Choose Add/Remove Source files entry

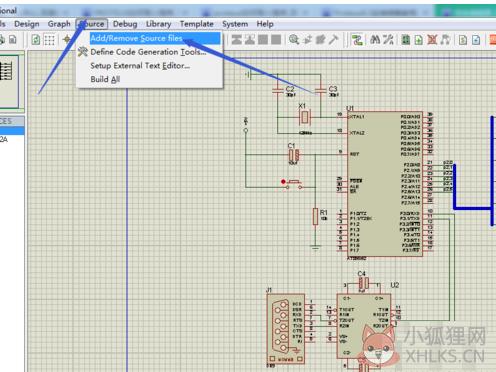(149, 38)
